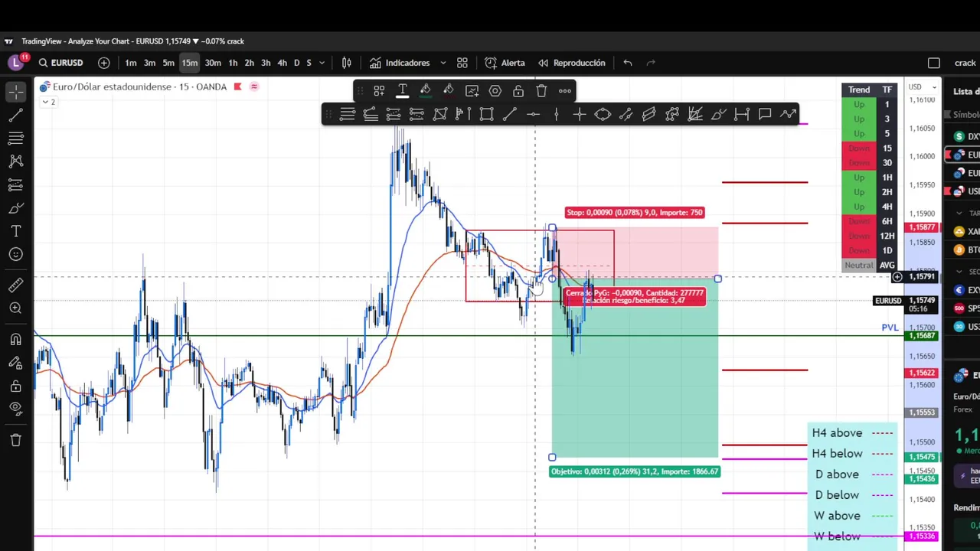Toggle lock all drawings in left sidebar
Image resolution: width=980 pixels, height=551 pixels.
15,386
